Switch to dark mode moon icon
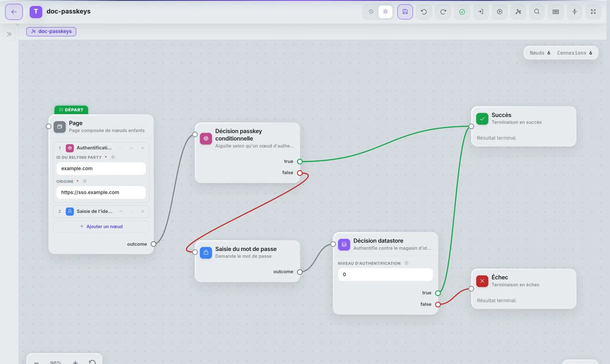The height and width of the screenshot is (364, 610). pos(371,12)
